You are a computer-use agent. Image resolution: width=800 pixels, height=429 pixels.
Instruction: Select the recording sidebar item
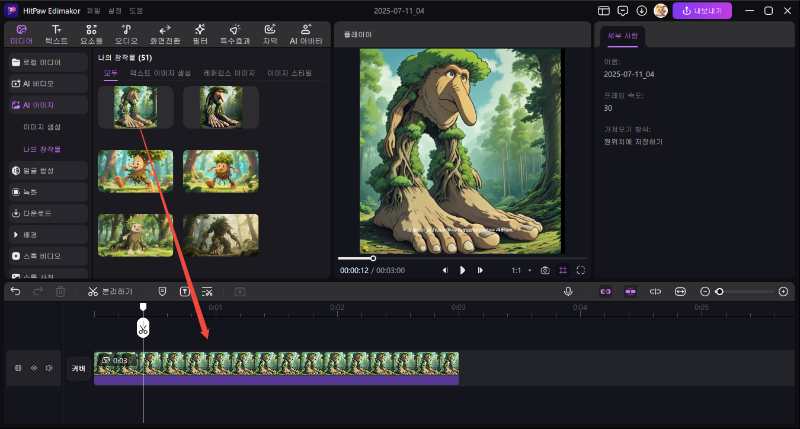48,192
